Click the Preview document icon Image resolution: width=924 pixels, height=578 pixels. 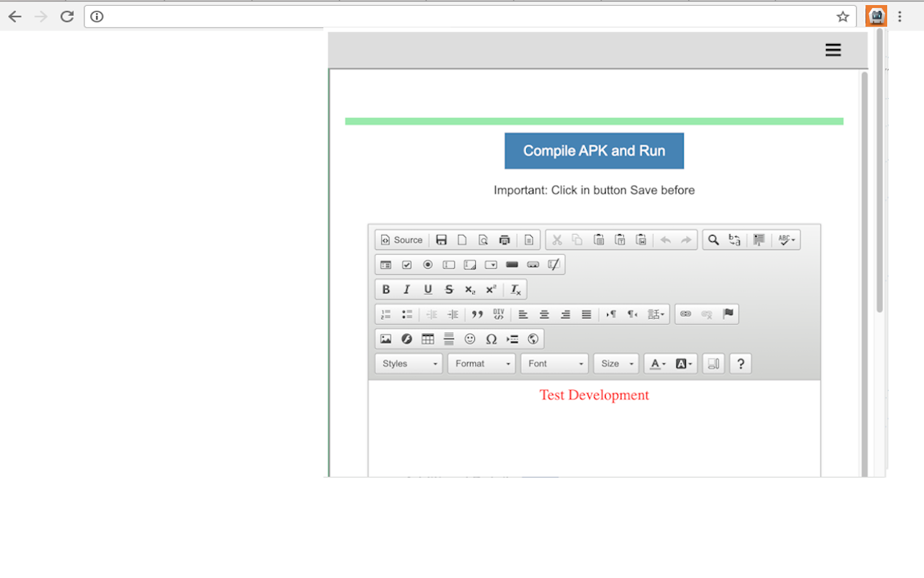tap(484, 240)
